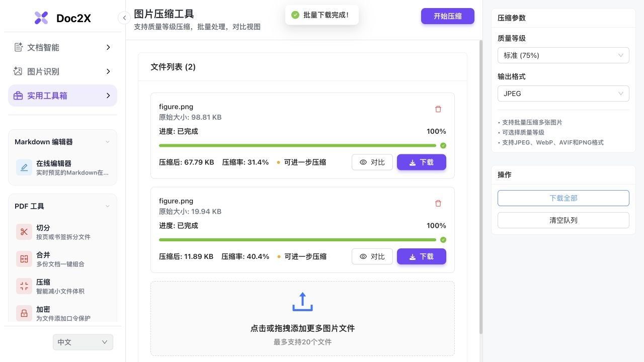This screenshot has height=362, width=644.
Task: Download the 67.79 KB compressed file
Action: (x=422, y=162)
